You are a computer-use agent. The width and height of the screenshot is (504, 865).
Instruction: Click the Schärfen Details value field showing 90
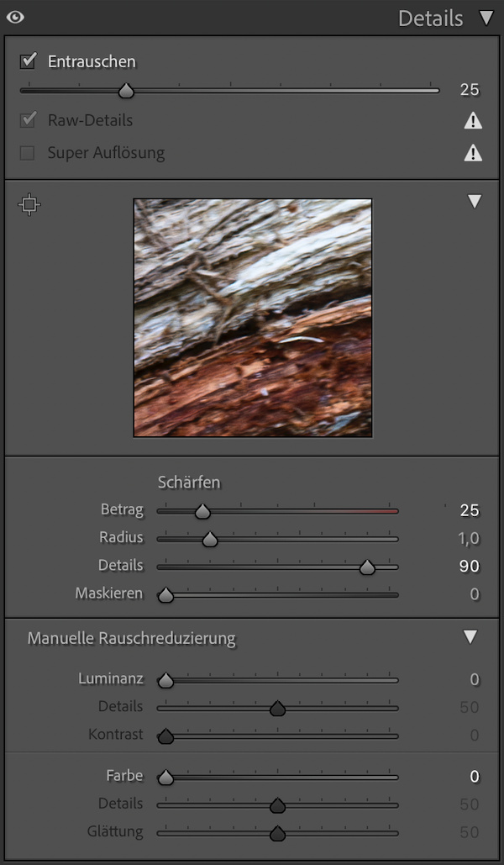[x=469, y=567]
